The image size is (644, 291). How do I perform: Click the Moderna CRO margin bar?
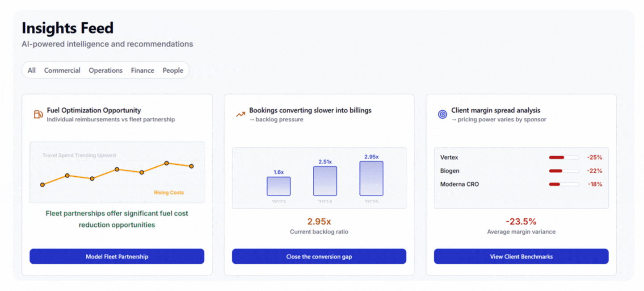pyautogui.click(x=564, y=184)
